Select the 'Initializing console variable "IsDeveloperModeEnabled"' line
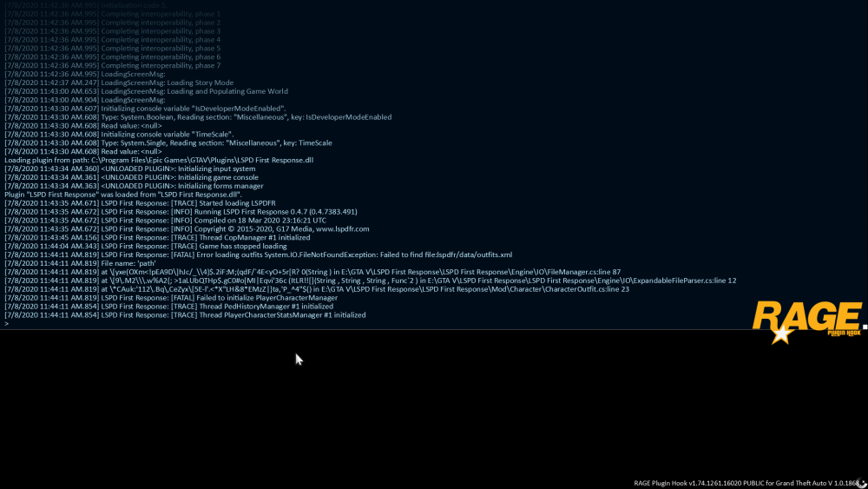 point(146,109)
